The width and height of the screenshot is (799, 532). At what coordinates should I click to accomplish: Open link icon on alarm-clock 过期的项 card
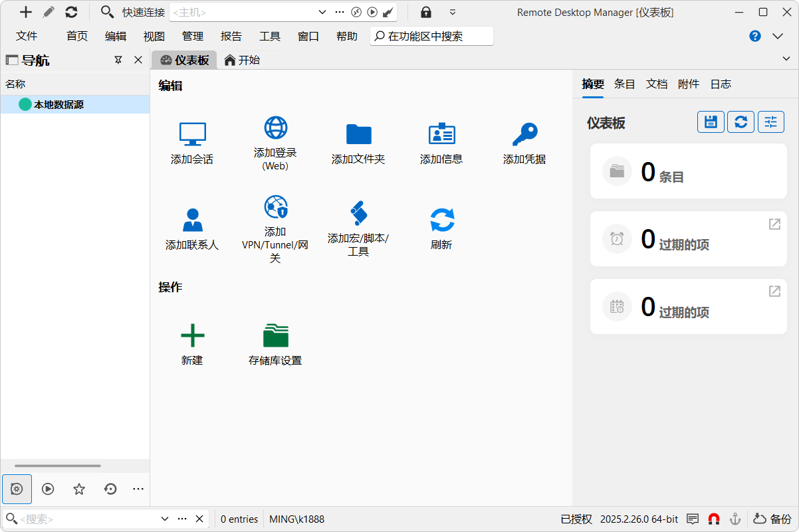point(774,224)
